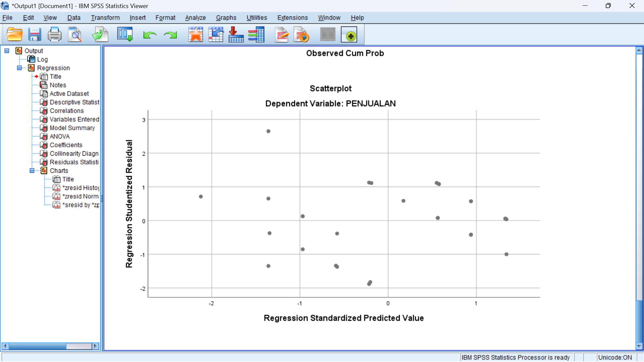Click the Print toolbar icon
The width and height of the screenshot is (644, 362).
click(54, 35)
